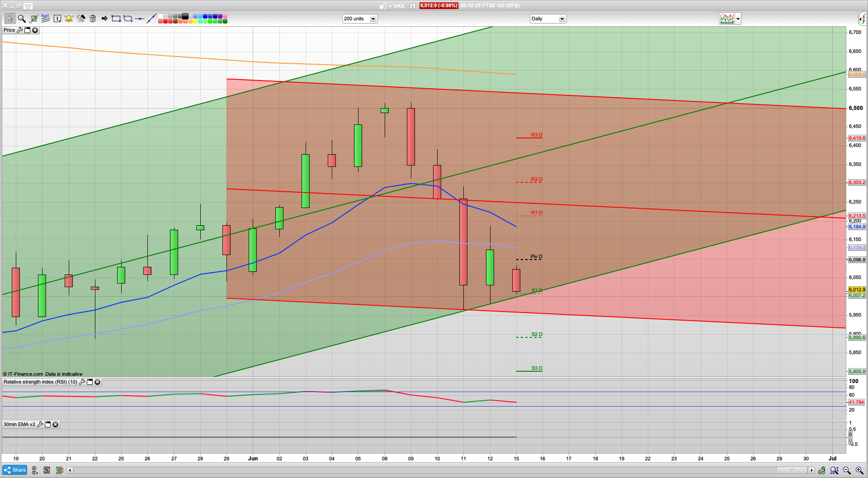Viewport: 868px width, 478px height.
Task: Click the 6,419.8 price axis label
Action: (857, 138)
